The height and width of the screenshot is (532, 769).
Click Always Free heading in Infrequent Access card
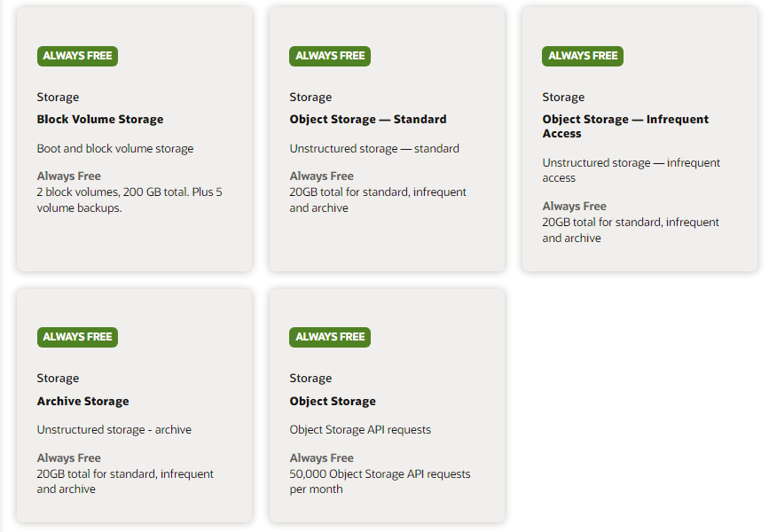point(574,207)
